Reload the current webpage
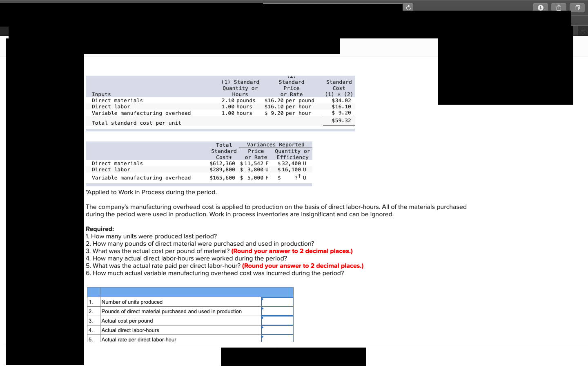 click(x=408, y=7)
